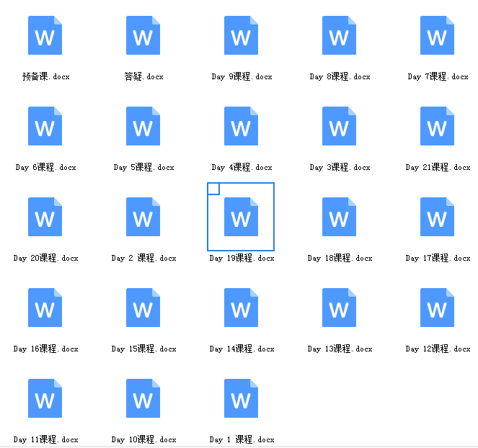Click the file label Day 13课程.docx
The width and height of the screenshot is (478, 448).
(x=340, y=349)
